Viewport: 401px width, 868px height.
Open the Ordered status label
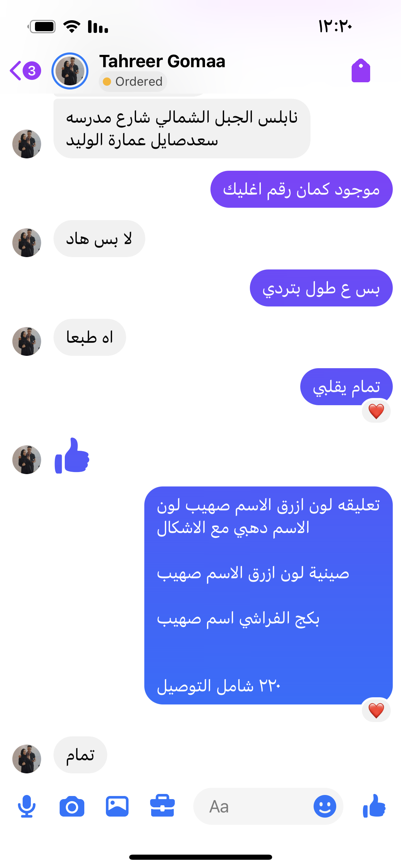coord(133,82)
